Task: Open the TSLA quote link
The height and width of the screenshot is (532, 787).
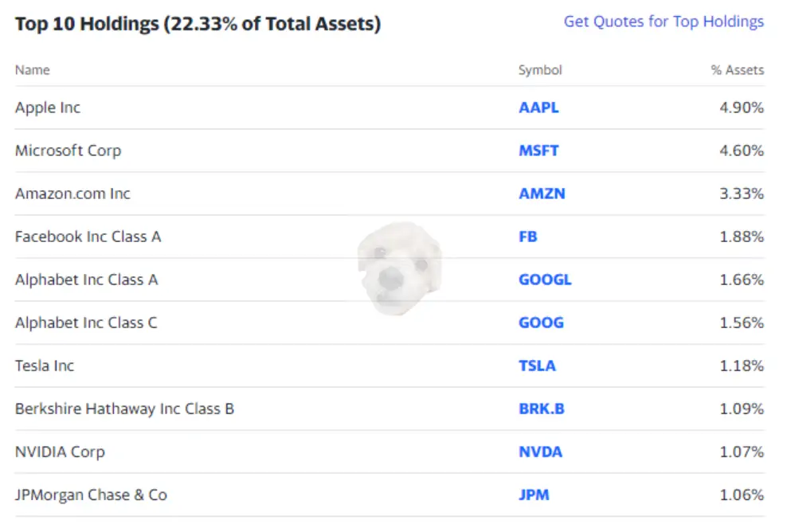Action: click(538, 366)
